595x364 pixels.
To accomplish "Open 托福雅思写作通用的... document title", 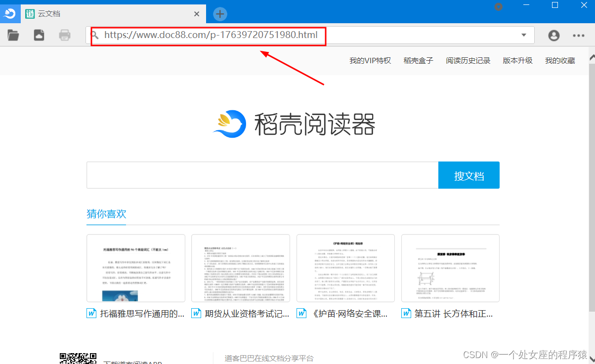I will point(142,314).
